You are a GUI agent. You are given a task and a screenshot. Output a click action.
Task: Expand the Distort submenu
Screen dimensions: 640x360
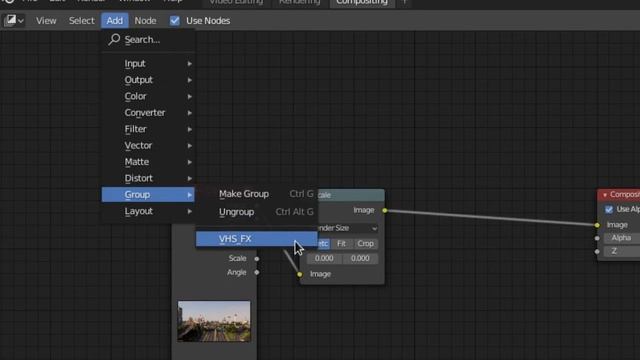148,178
